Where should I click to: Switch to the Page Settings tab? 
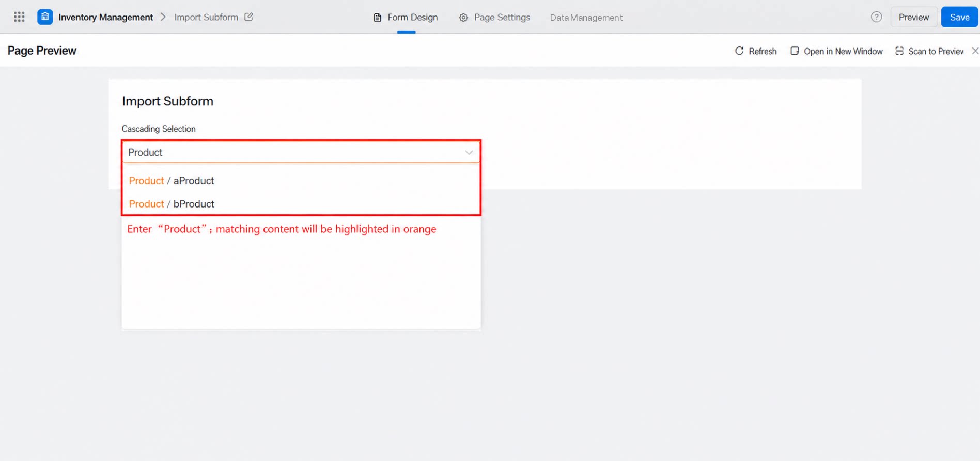pyautogui.click(x=494, y=18)
